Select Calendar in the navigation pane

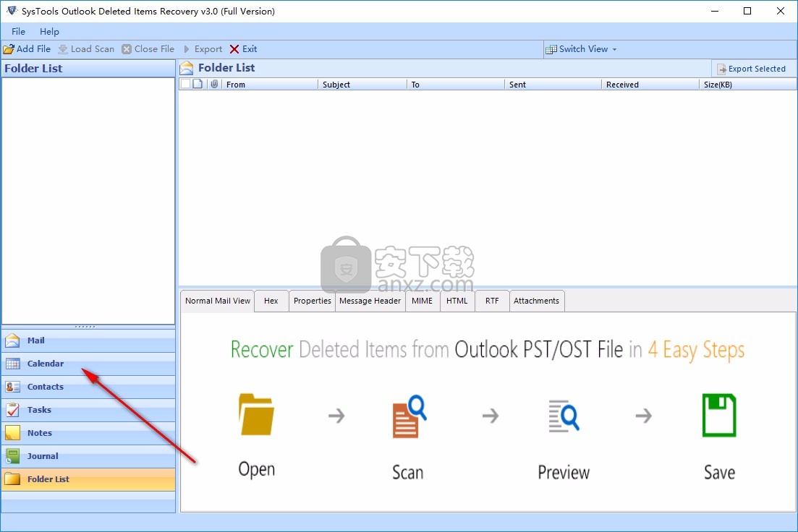(88, 364)
